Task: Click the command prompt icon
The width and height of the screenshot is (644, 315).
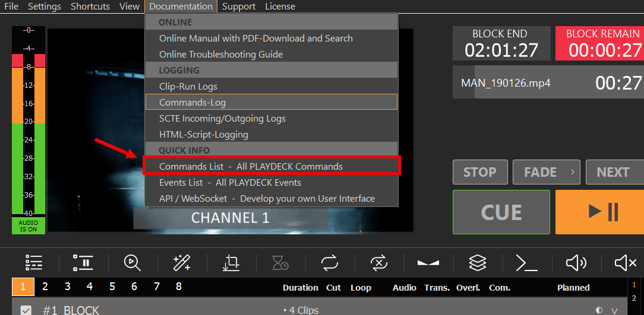Action: [527, 262]
